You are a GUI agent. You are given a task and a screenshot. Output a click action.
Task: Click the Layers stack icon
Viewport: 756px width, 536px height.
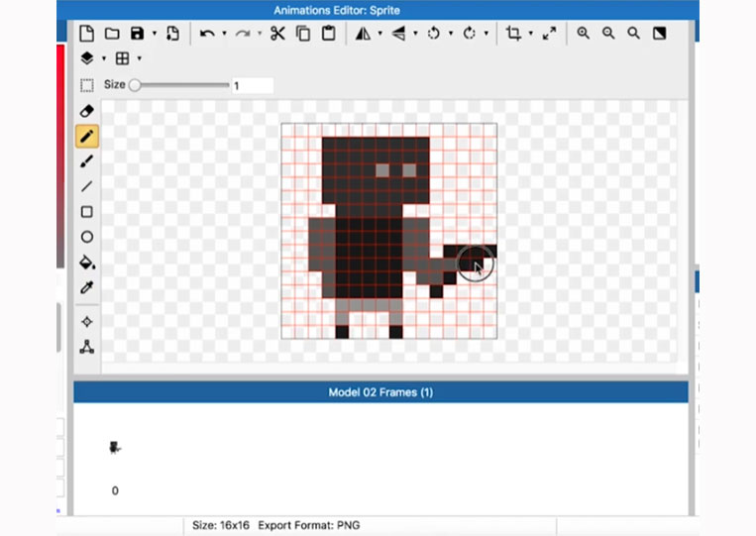87,58
